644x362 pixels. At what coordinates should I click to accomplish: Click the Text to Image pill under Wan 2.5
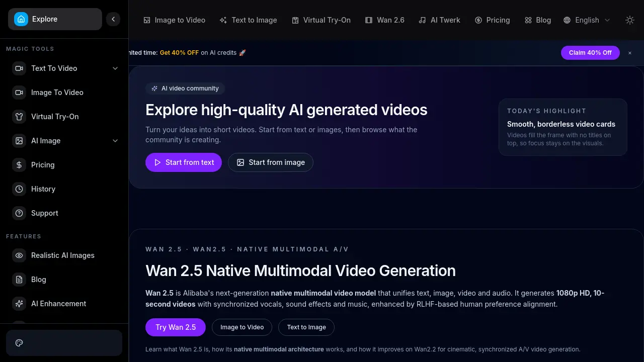click(x=306, y=327)
